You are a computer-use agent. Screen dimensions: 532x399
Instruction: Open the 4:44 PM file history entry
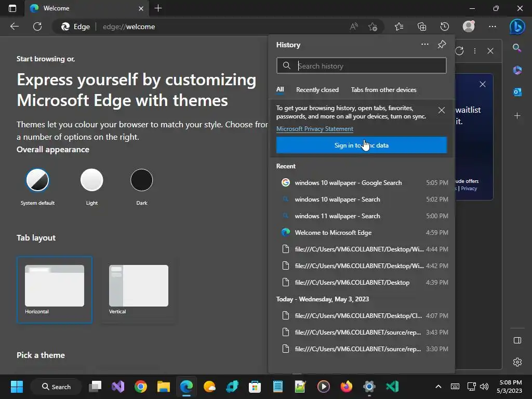coord(362,249)
